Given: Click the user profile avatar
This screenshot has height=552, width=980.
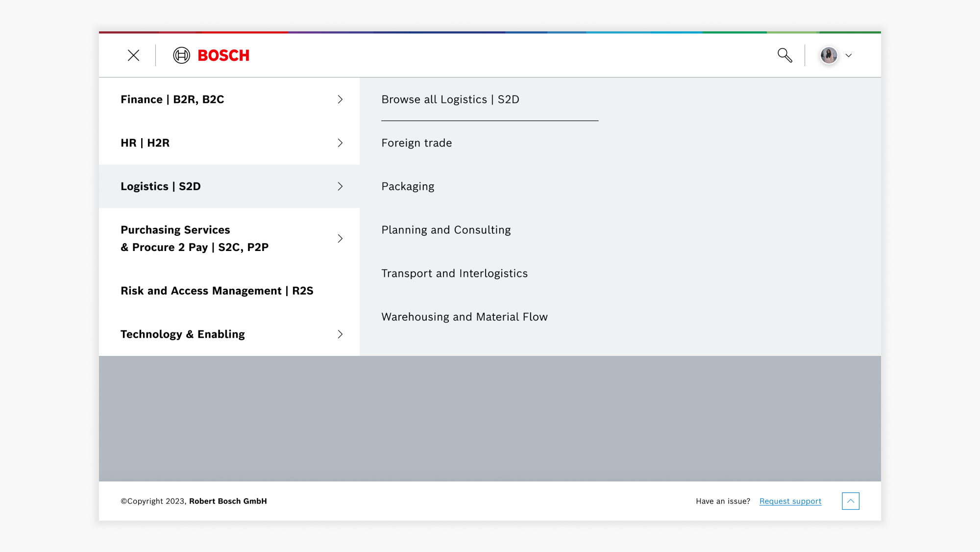Looking at the screenshot, I should (829, 55).
